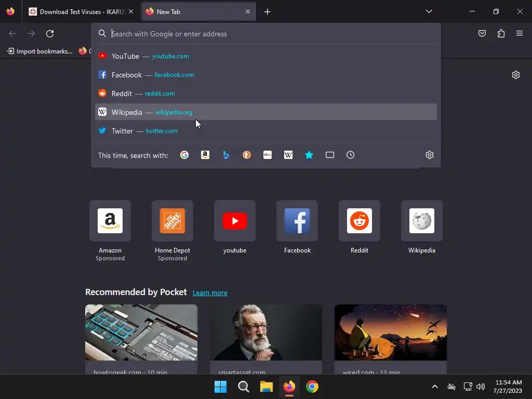The height and width of the screenshot is (399, 532).
Task: Open volume speaker tray icon
Action: point(481,387)
